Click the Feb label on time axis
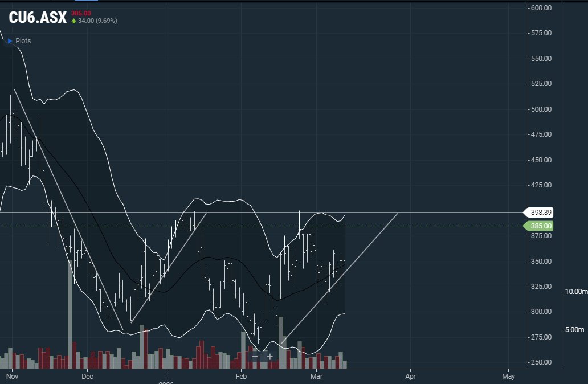588x384 pixels. pyautogui.click(x=241, y=376)
